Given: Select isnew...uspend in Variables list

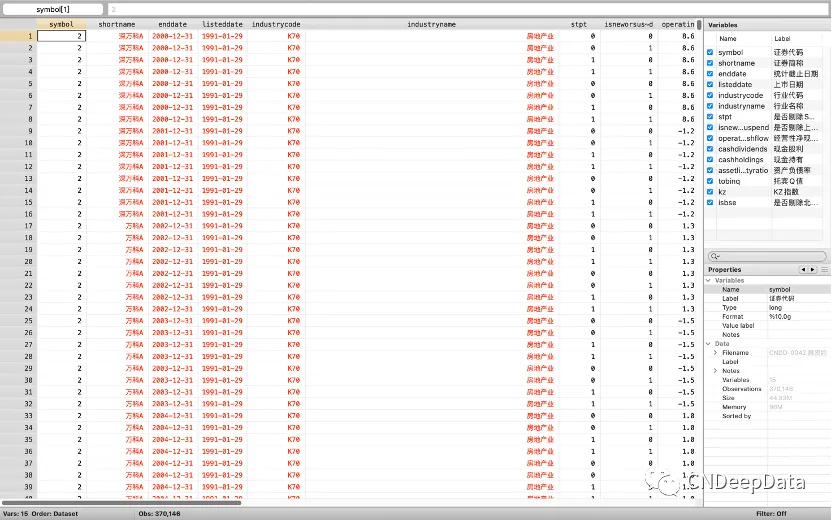Looking at the screenshot, I should [x=743, y=127].
